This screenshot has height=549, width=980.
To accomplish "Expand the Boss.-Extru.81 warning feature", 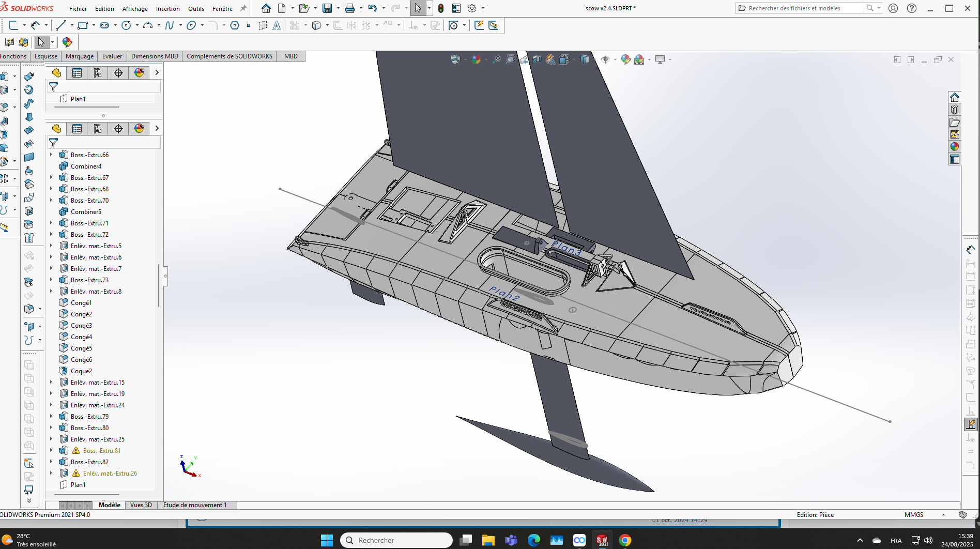I will (51, 450).
